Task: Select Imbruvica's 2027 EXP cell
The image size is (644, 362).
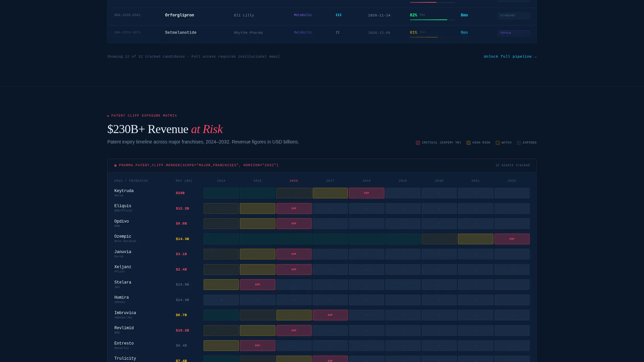Action: [x=330, y=315]
